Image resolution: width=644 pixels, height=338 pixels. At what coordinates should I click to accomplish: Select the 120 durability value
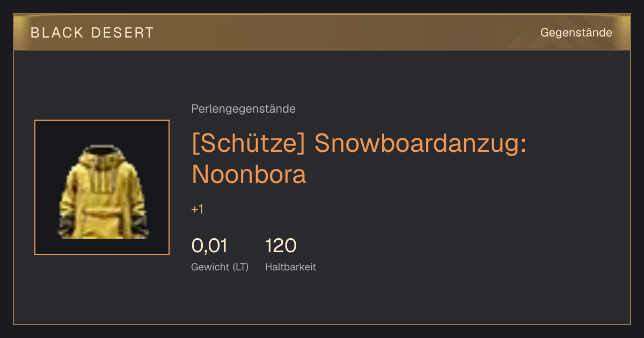tap(281, 246)
